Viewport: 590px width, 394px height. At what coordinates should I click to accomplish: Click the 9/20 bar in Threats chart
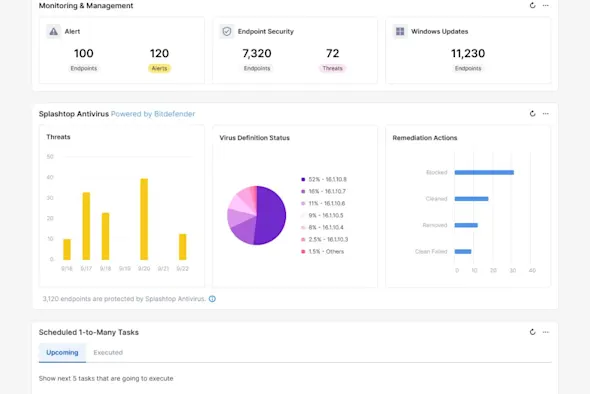click(x=144, y=219)
